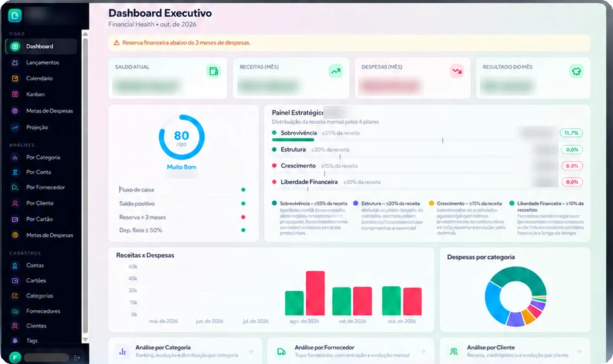The width and height of the screenshot is (613, 364).
Task: Click the piggy bank icon on Resultado do Mês
Action: [x=576, y=71]
